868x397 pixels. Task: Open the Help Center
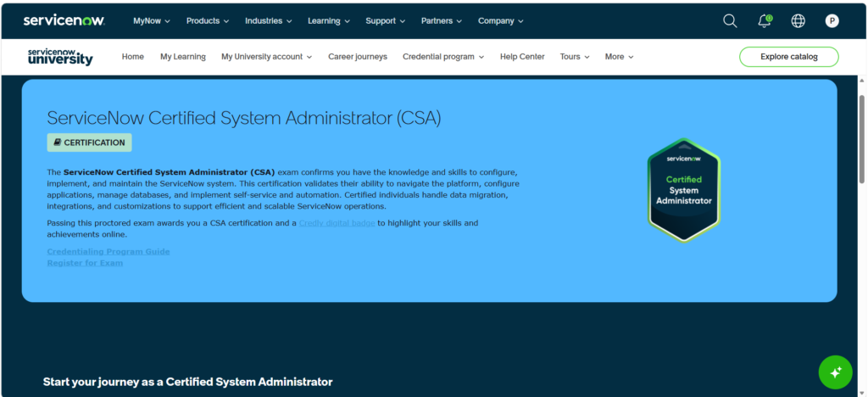coord(522,57)
